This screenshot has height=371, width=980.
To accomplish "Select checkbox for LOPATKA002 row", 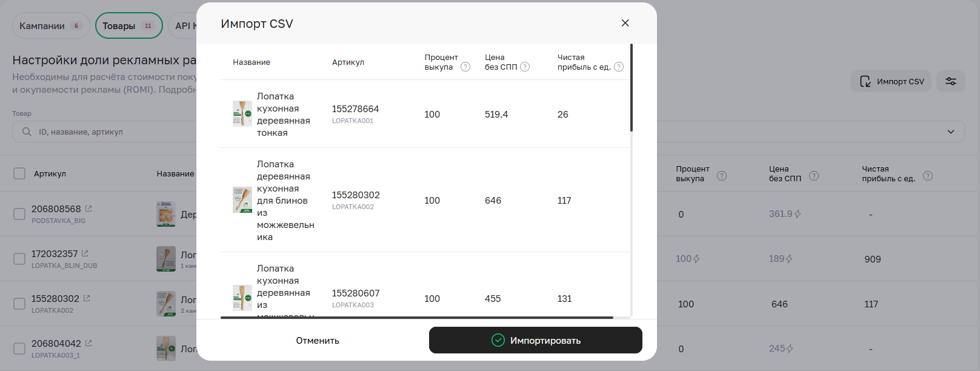I will (x=19, y=304).
